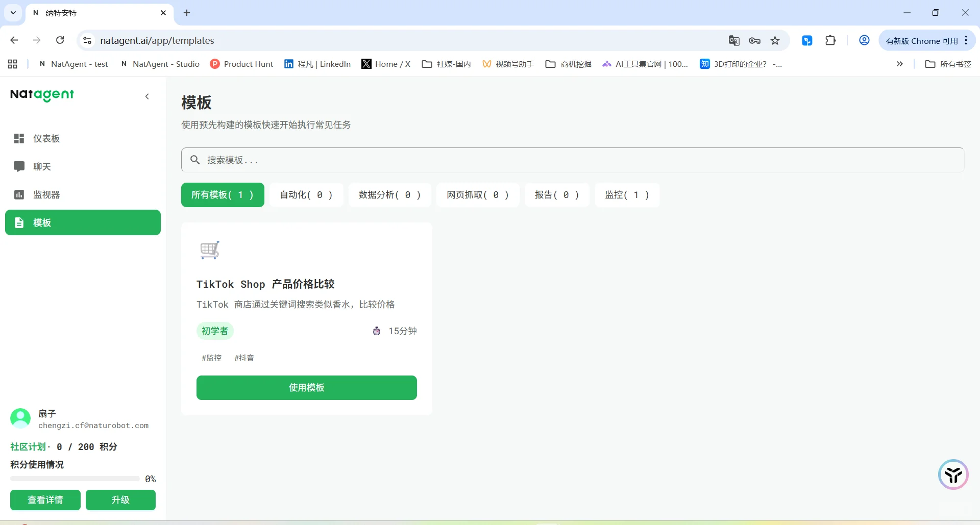980x525 pixels.
Task: Open the TikTok Shop 产品价格比较 title
Action: pos(265,284)
